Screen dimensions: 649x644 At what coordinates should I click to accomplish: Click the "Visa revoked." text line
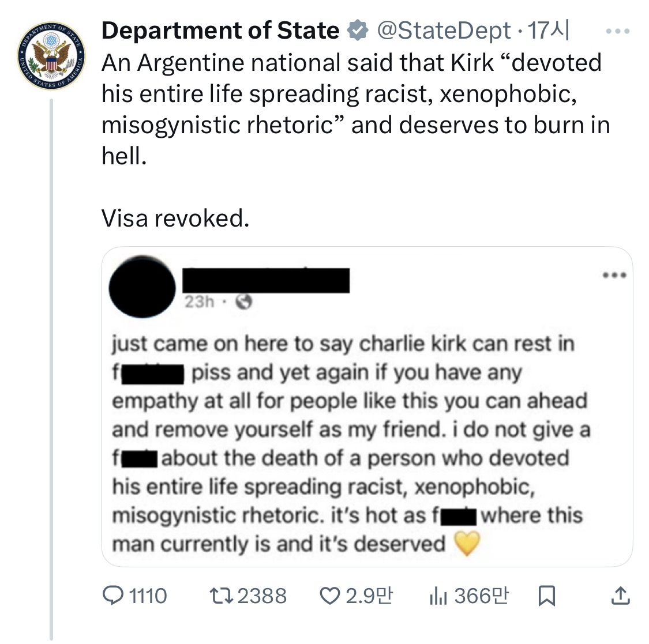[175, 218]
